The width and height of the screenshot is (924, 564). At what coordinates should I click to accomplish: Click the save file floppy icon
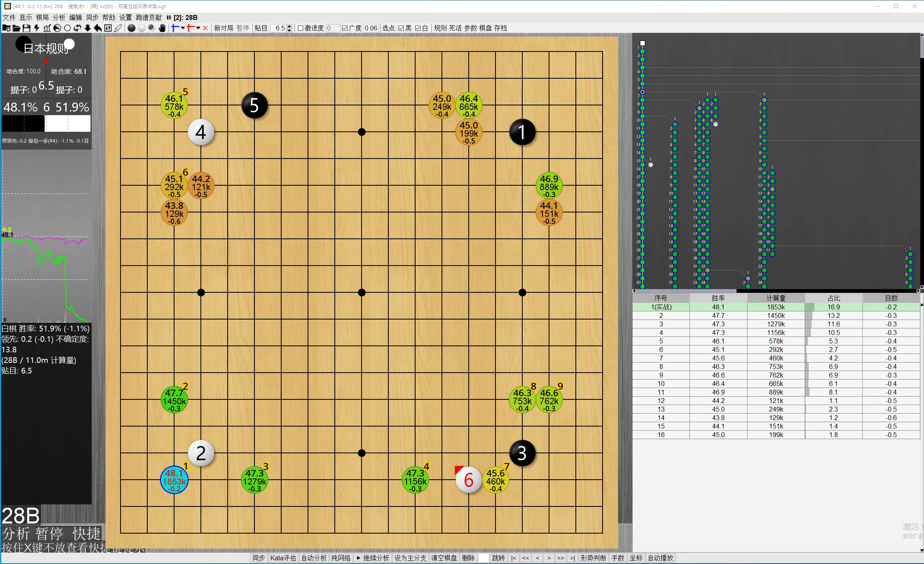coord(26,28)
